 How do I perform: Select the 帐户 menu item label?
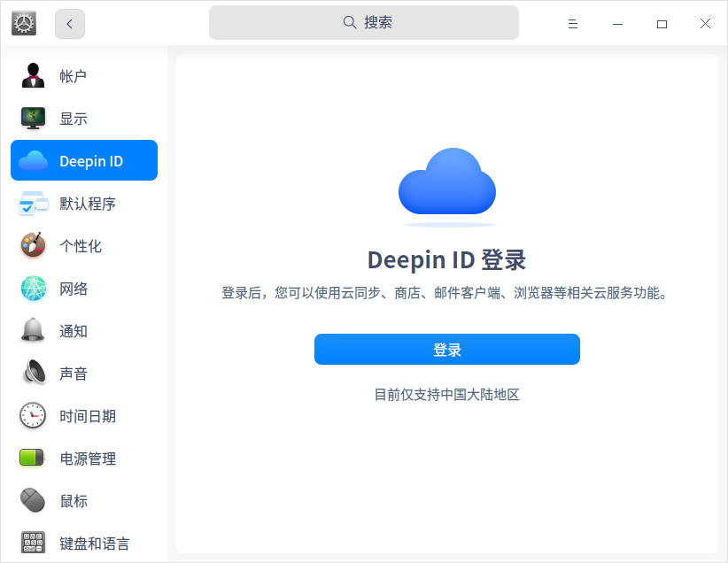coord(73,76)
